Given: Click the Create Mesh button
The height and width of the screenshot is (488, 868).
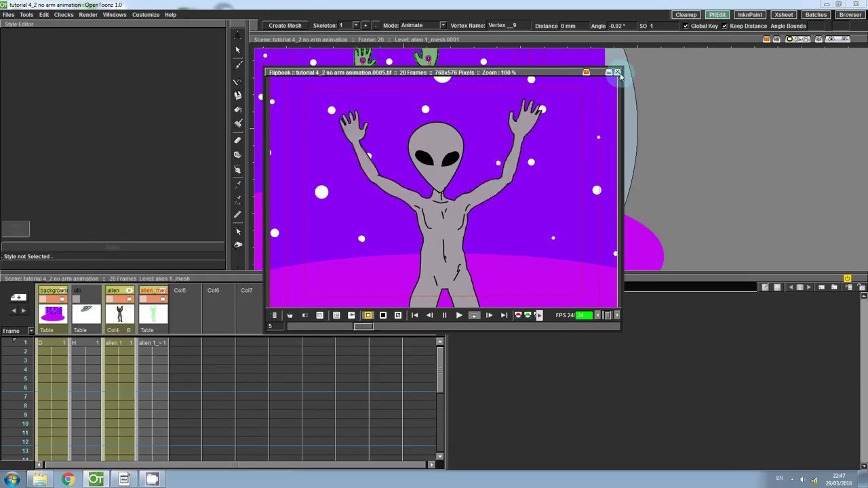Looking at the screenshot, I should 285,26.
